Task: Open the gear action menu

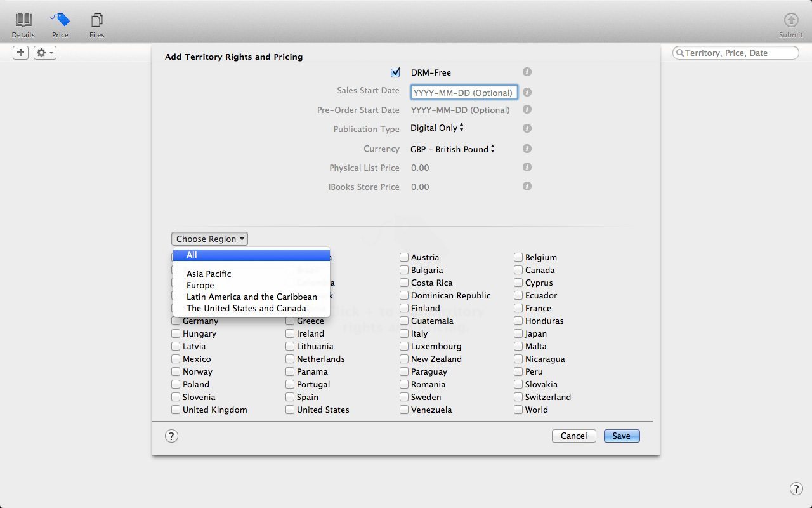Action: click(x=44, y=53)
